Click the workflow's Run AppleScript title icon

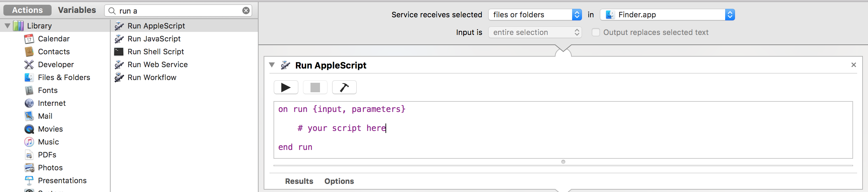click(286, 65)
